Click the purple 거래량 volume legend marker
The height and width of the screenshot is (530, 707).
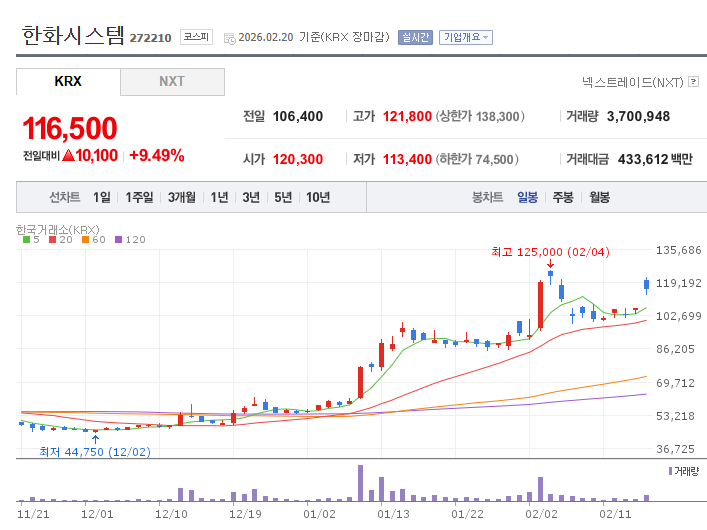pos(670,471)
